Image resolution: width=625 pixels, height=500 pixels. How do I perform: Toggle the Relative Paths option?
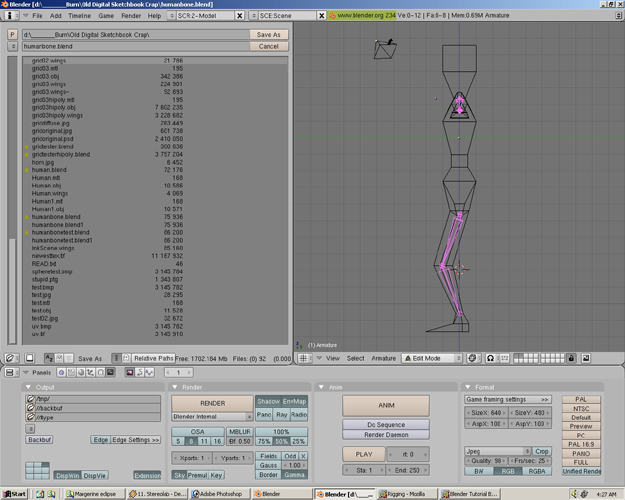click(x=153, y=358)
